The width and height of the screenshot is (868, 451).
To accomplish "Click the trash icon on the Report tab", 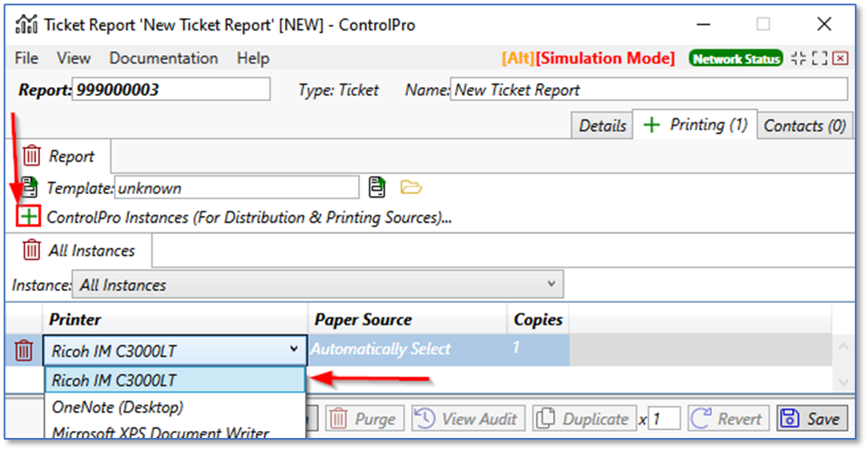I will point(32,156).
